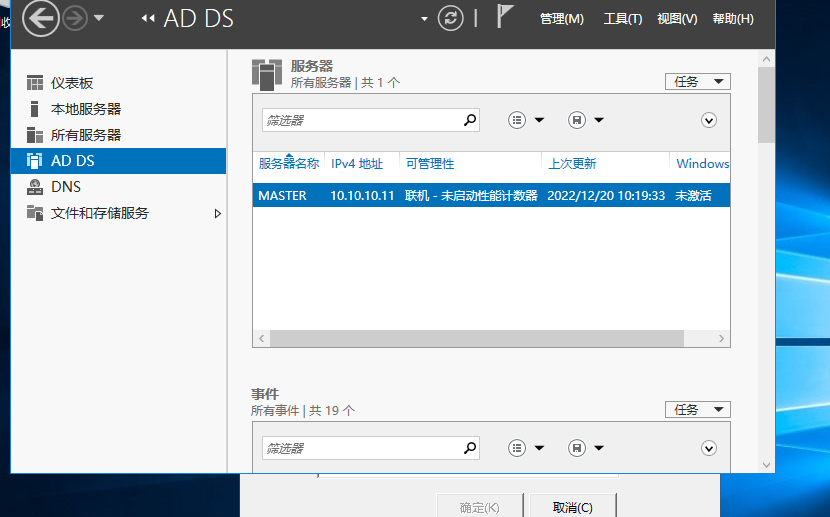The width and height of the screenshot is (830, 517).
Task: Click the 10.10.10.11 address cell
Action: point(362,195)
